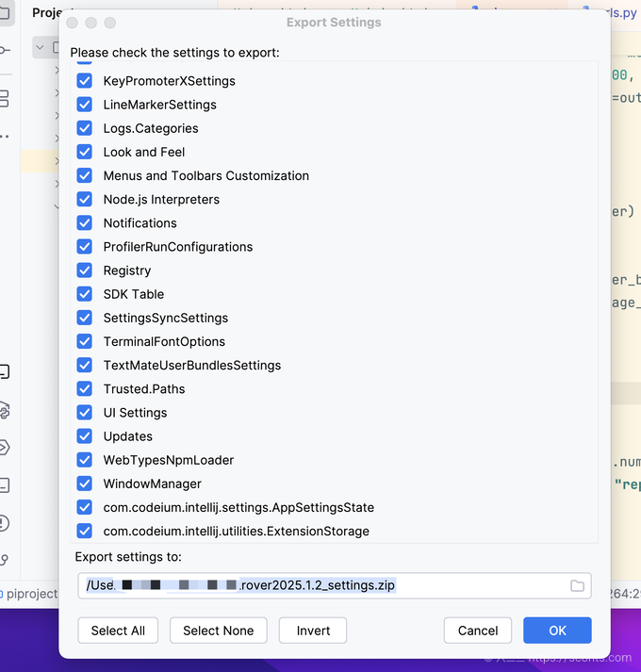
Task: Disable the SettingsSyncSettings checkbox
Action: [85, 318]
